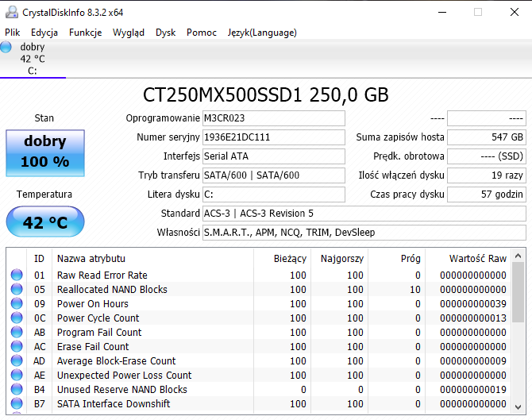This screenshot has height=420, width=532.
Task: Select the Raw Read Error Rate row text
Action: [102, 276]
